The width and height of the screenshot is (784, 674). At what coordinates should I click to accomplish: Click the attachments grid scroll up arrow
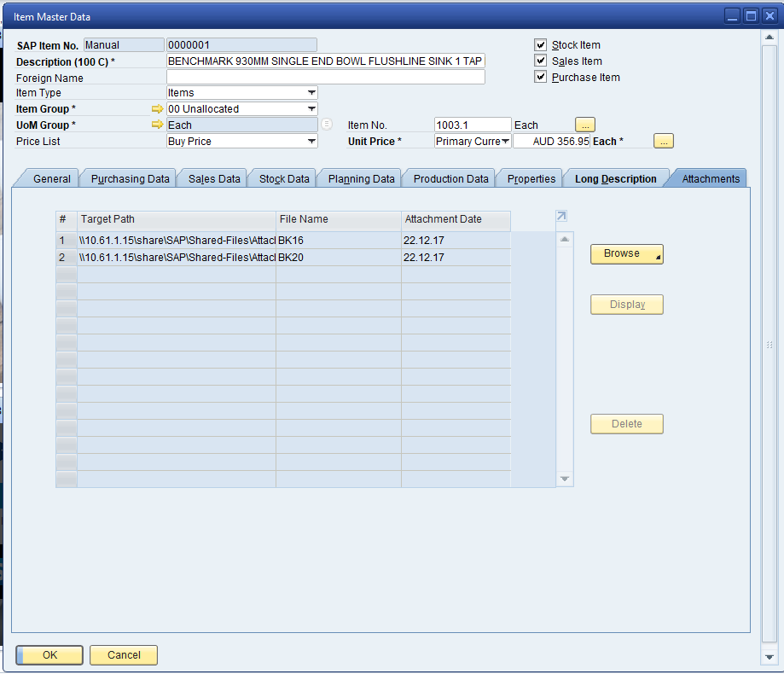(564, 240)
